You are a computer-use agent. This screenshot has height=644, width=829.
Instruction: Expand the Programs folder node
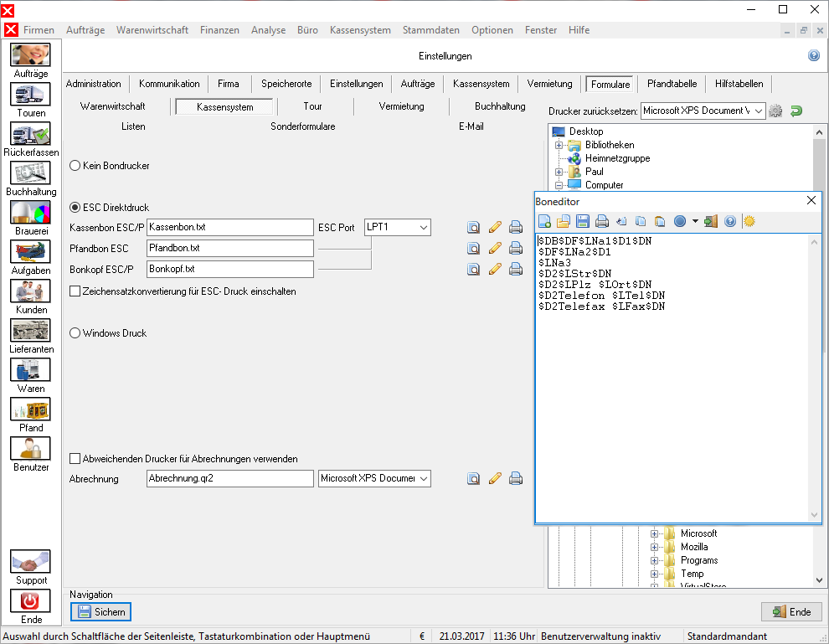click(x=654, y=560)
